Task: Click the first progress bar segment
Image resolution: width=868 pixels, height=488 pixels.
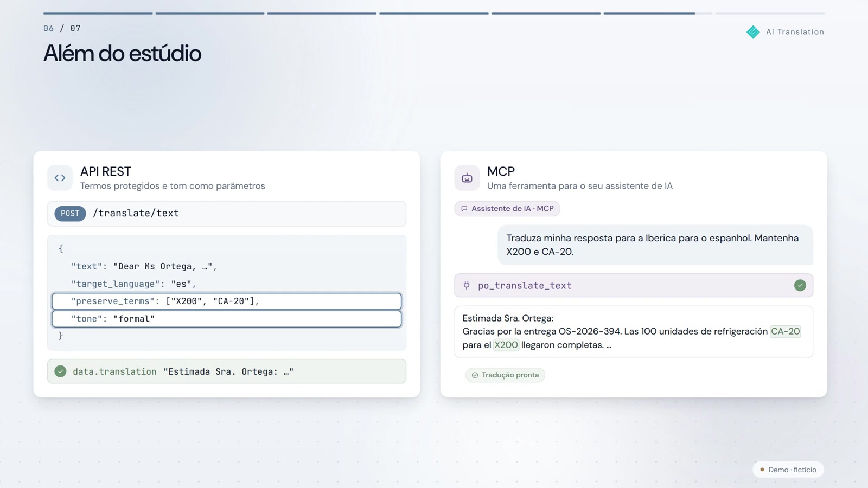Action: [98, 13]
